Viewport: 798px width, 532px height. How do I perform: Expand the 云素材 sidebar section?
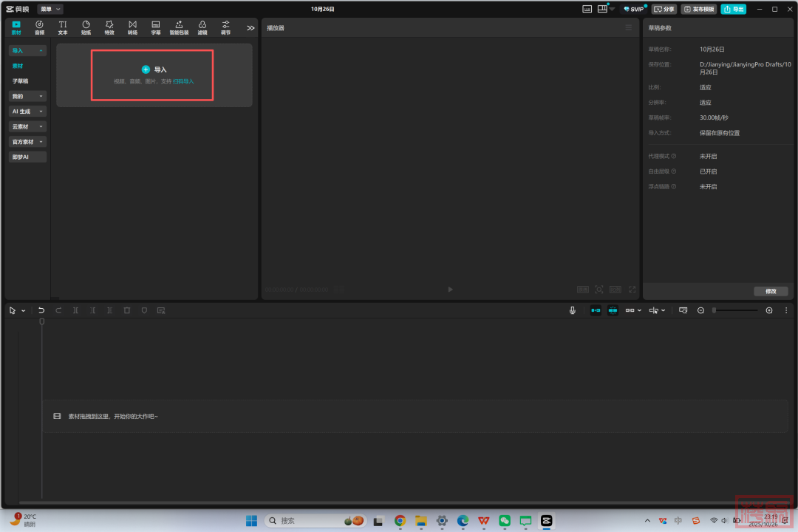(27, 126)
